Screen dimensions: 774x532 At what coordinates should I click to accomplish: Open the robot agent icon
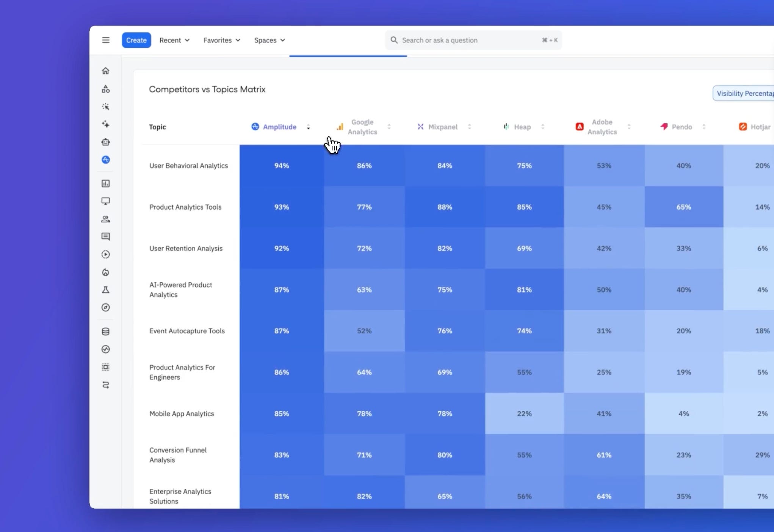(106, 142)
